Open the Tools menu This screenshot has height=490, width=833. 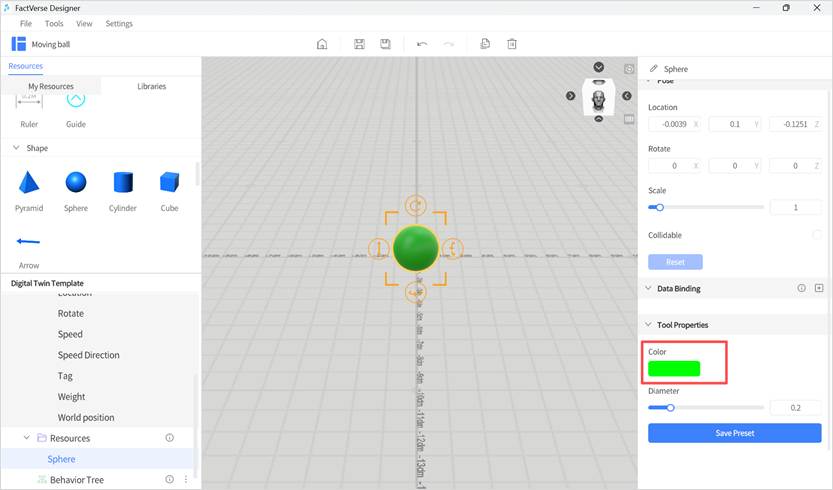(x=54, y=23)
